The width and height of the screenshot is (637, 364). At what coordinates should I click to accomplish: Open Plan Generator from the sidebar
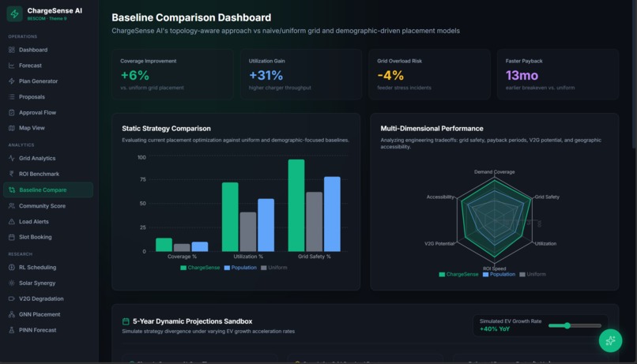point(48,81)
